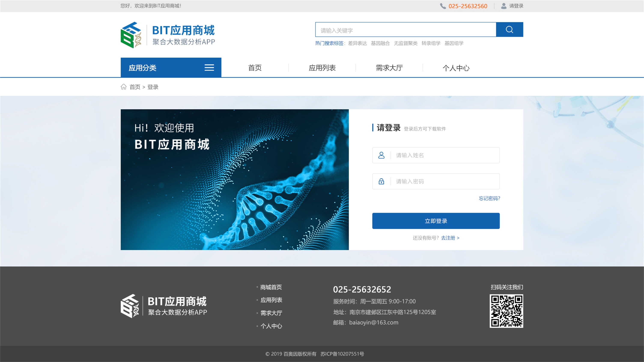Open the 需求大厅 navigation tab

click(x=389, y=68)
